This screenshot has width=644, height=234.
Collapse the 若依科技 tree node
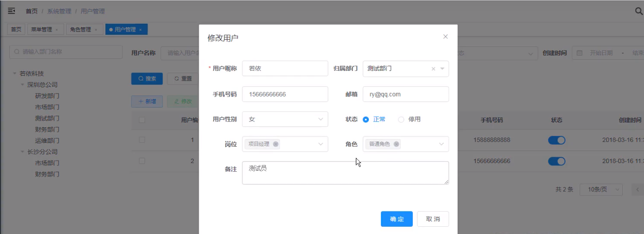point(15,74)
